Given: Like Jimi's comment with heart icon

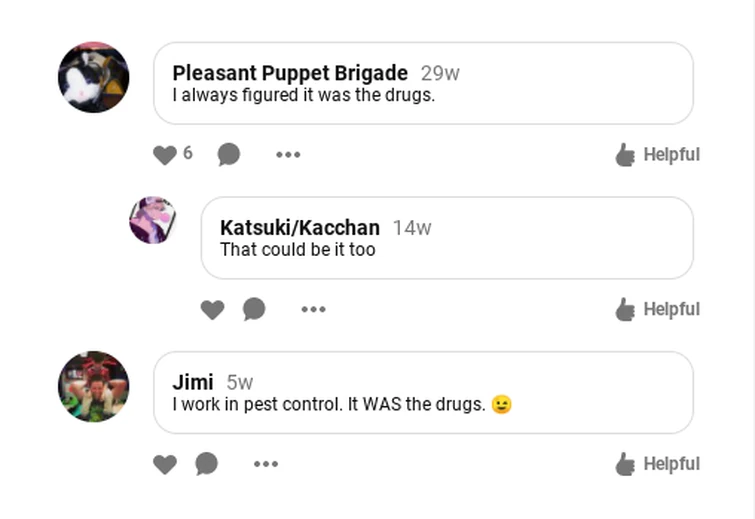Looking at the screenshot, I should [x=165, y=465].
